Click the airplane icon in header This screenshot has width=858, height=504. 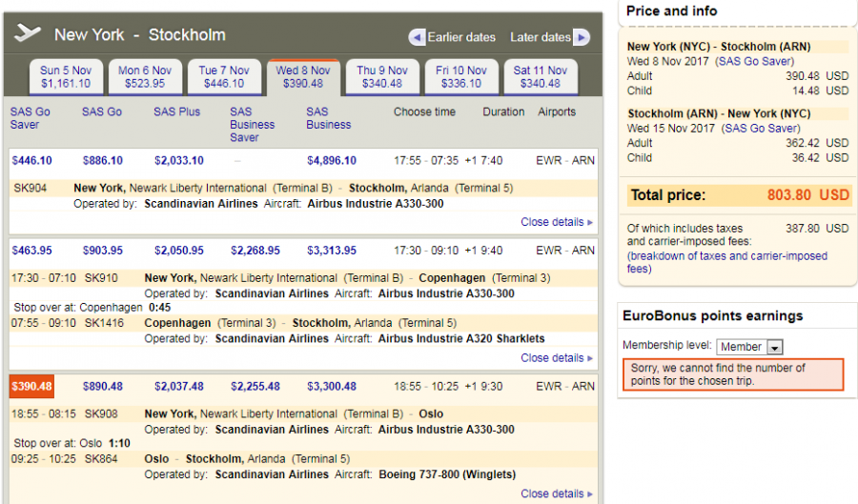(x=29, y=33)
